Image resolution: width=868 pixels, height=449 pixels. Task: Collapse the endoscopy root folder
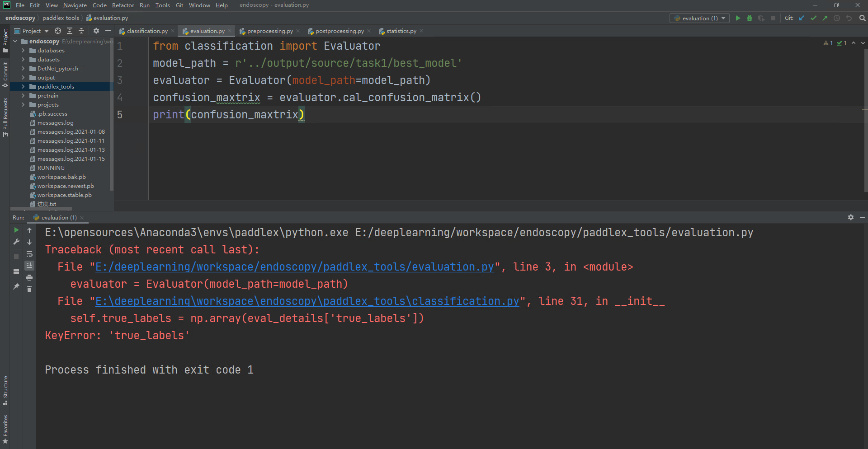coord(15,42)
